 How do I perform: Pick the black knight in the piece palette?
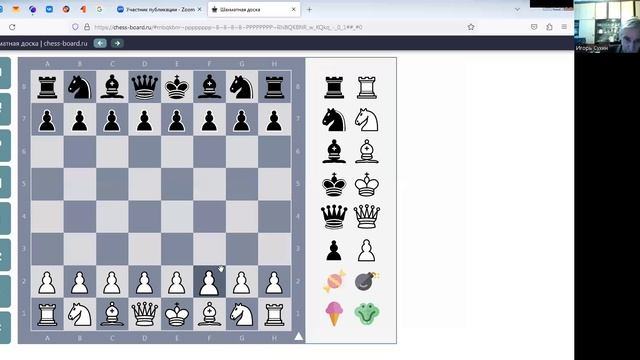[334, 120]
